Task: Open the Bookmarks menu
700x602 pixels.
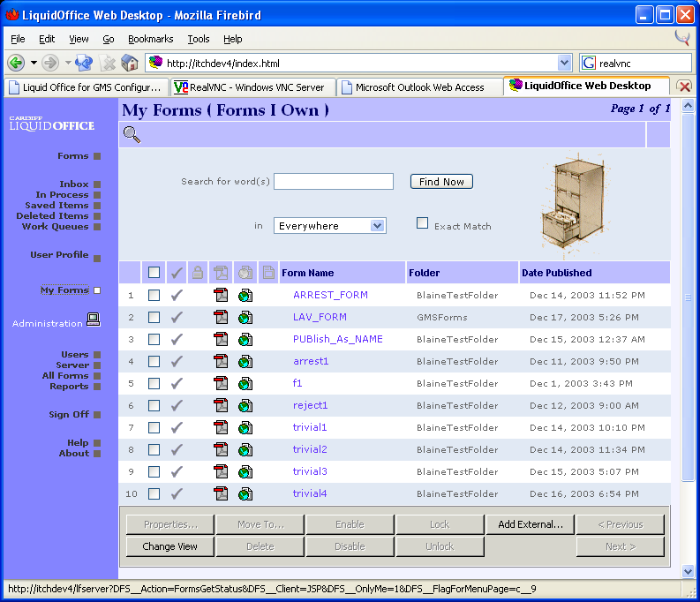Action: click(x=150, y=39)
